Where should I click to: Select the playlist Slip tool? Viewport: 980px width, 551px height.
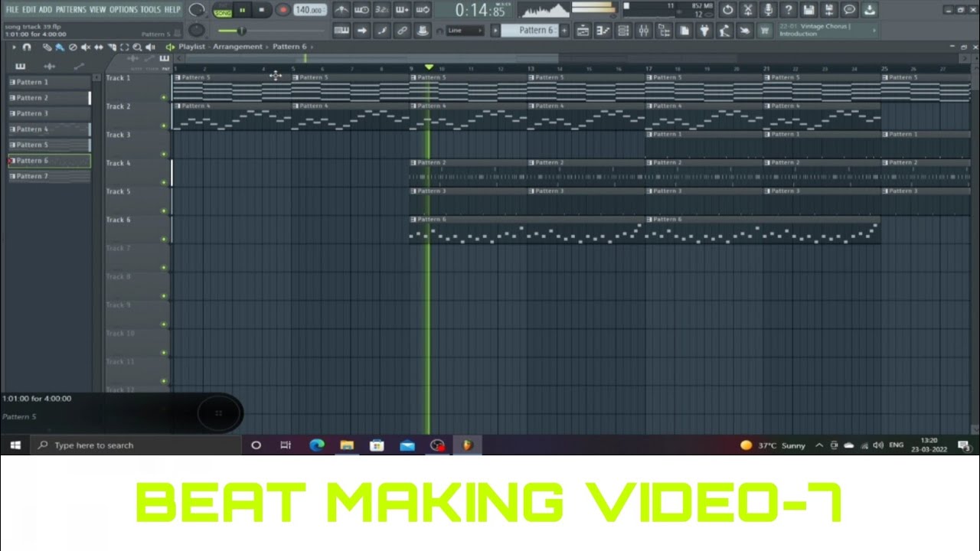click(x=99, y=47)
